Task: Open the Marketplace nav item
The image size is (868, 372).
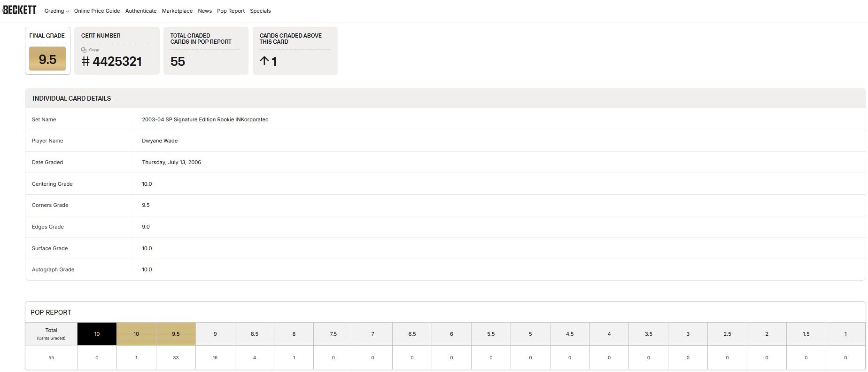Action: (177, 11)
